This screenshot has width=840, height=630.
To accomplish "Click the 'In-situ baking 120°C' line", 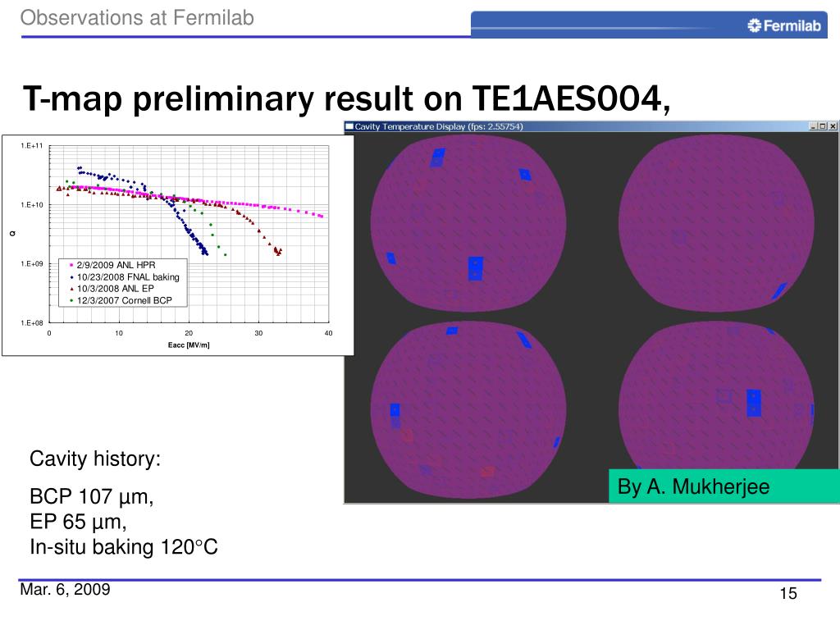I will [124, 547].
